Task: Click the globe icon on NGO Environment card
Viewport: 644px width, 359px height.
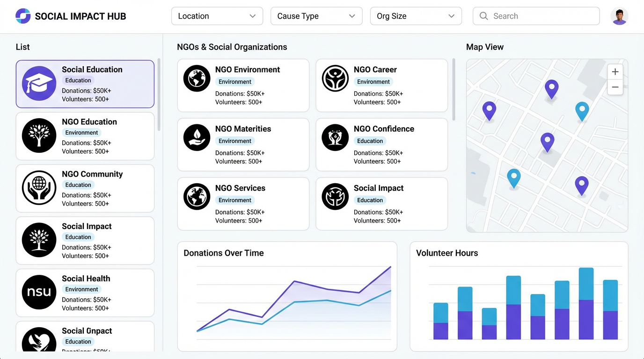Action: pos(197,78)
